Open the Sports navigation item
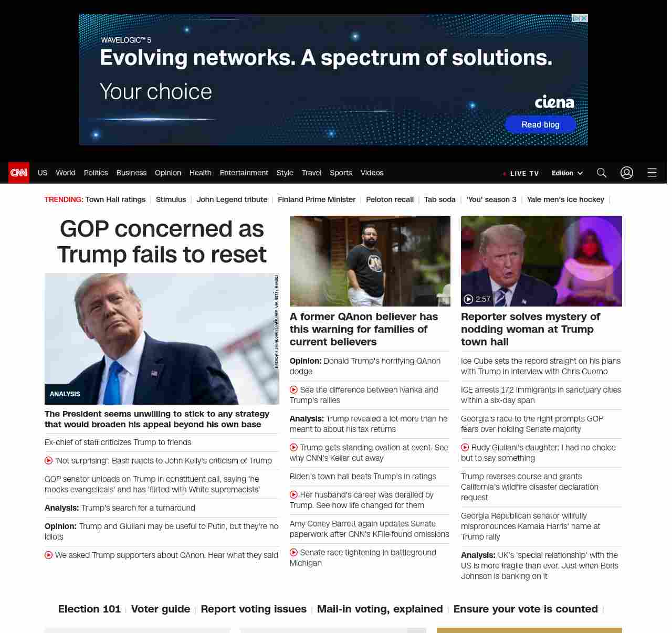Screen dimensions: 672x633 341,173
